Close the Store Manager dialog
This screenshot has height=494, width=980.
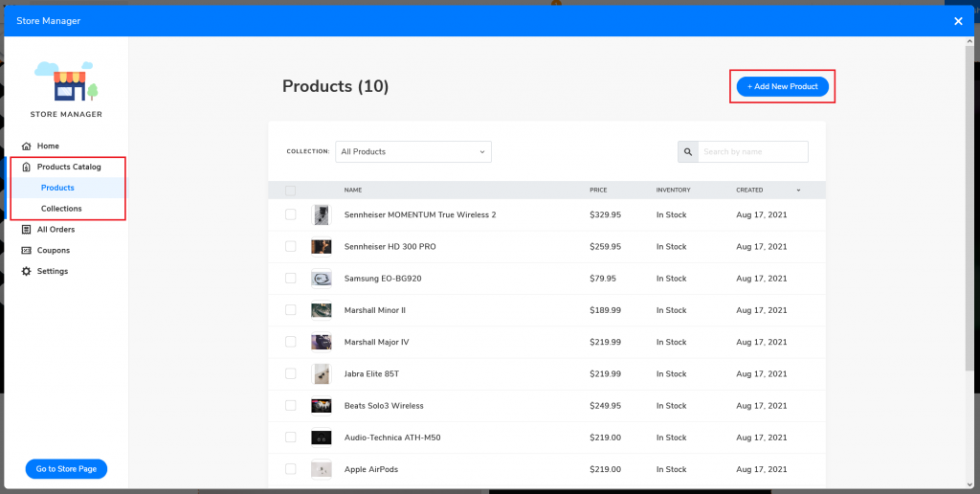(x=958, y=21)
